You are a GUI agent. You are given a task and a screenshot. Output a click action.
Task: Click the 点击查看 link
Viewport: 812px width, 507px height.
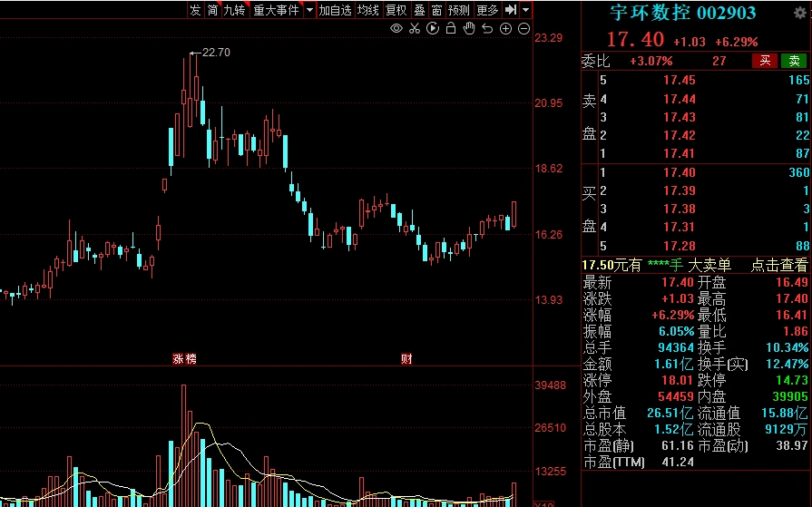pyautogui.click(x=778, y=265)
